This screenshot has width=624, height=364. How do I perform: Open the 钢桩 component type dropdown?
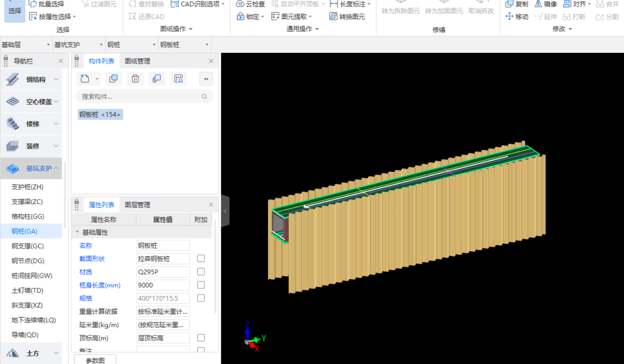132,44
